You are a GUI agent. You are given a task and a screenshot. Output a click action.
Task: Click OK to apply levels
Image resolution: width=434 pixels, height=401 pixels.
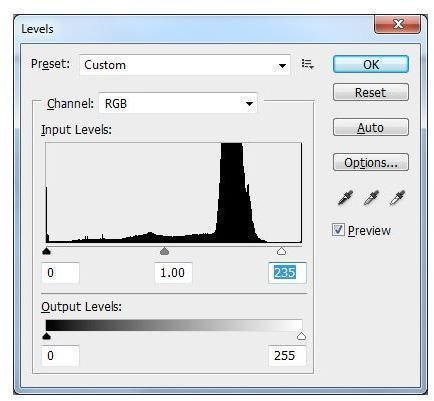371,64
